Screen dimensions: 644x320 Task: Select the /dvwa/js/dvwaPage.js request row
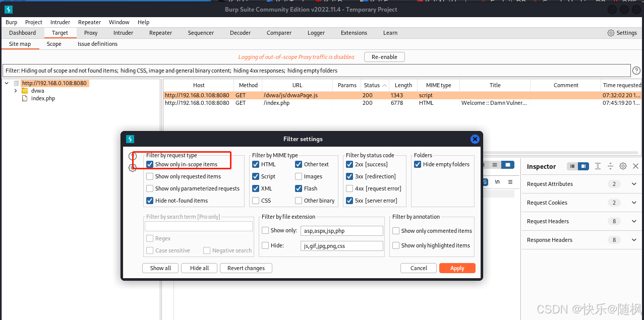point(402,95)
